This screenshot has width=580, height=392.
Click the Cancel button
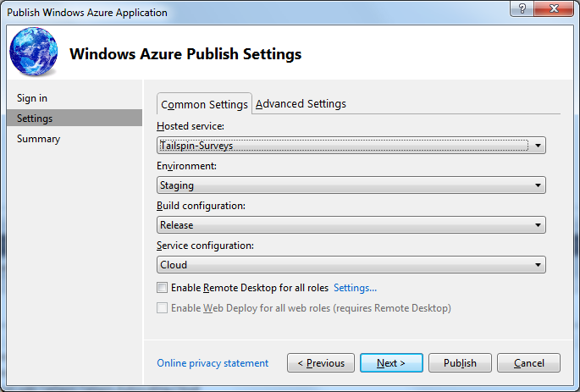coord(528,362)
